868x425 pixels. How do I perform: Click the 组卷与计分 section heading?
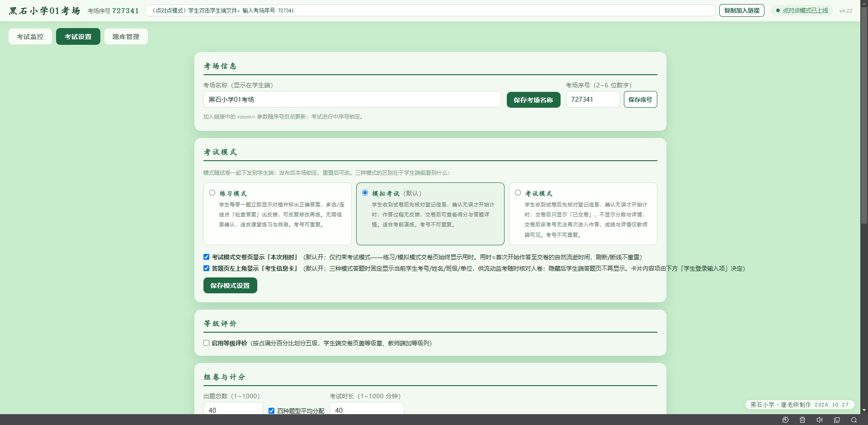(224, 377)
